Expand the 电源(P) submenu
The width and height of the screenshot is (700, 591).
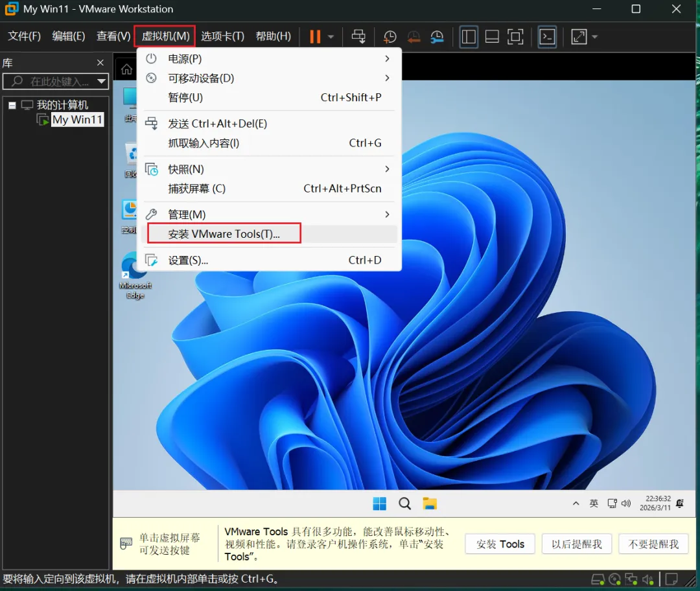click(269, 59)
